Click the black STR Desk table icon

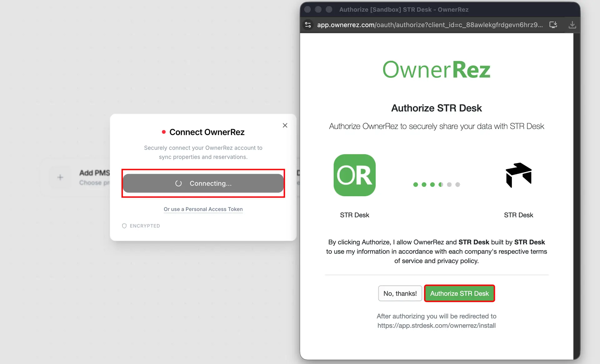(518, 175)
